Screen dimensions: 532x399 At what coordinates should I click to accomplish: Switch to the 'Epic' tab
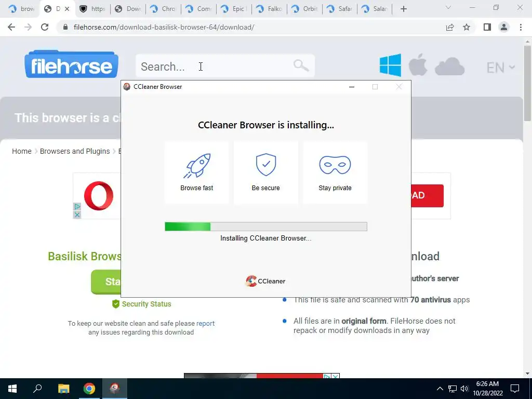(x=234, y=9)
